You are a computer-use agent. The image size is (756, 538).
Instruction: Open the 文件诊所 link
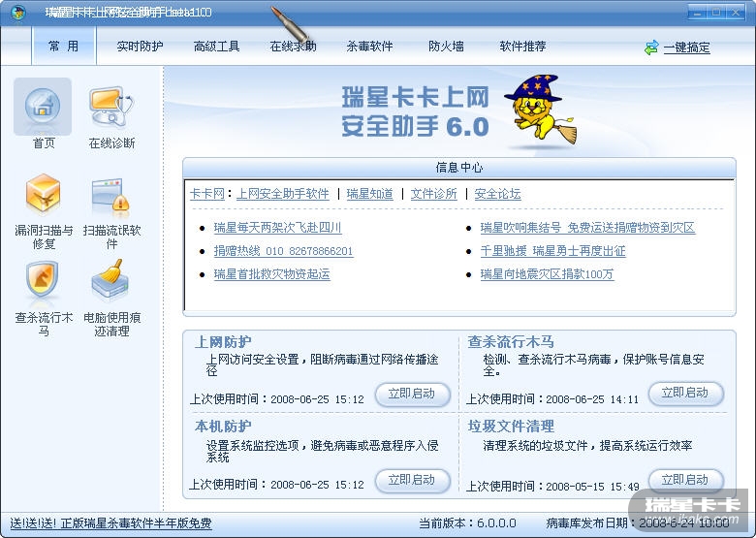click(x=434, y=194)
